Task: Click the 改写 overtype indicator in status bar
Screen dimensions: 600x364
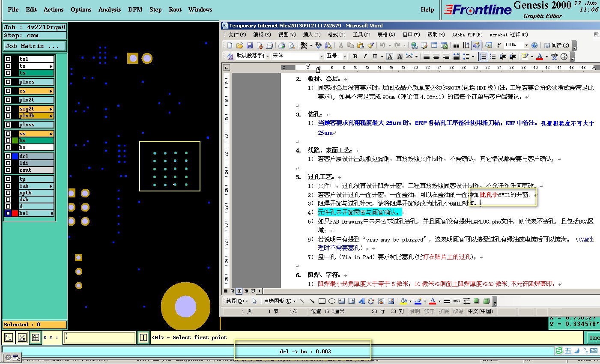Action: [x=458, y=311]
